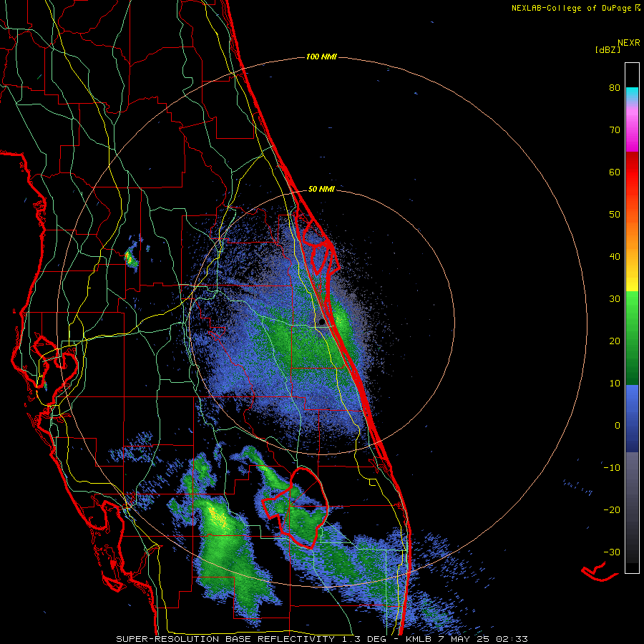Click the 40 value on the dBZ scale

point(615,257)
